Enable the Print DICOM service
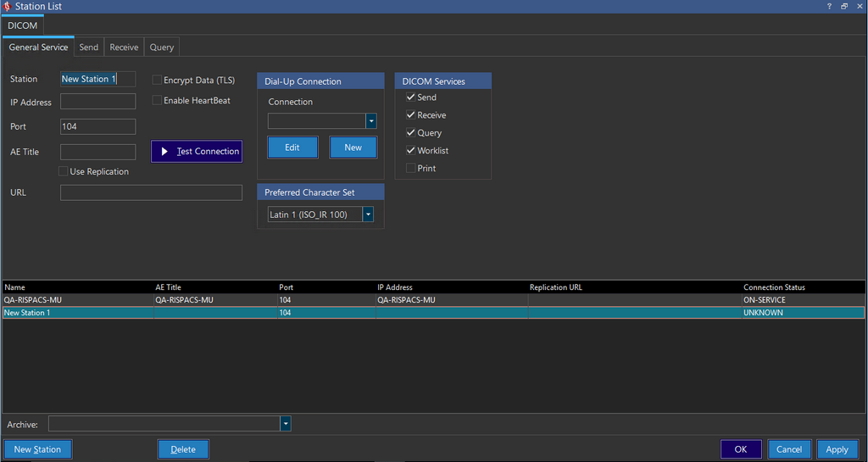 [x=411, y=169]
